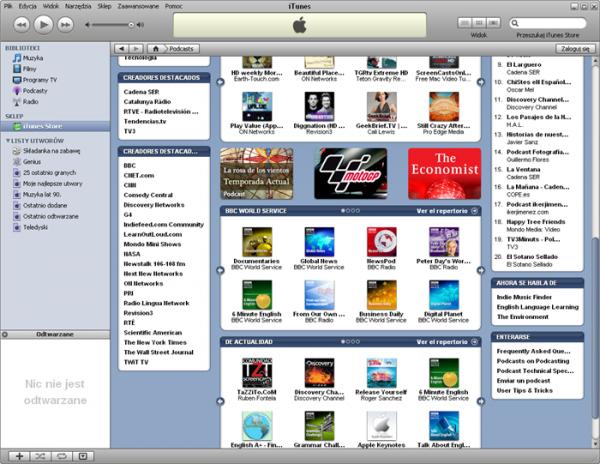Click the next track fast-forward button
Viewport: 600px width, 464px height.
pos(65,25)
